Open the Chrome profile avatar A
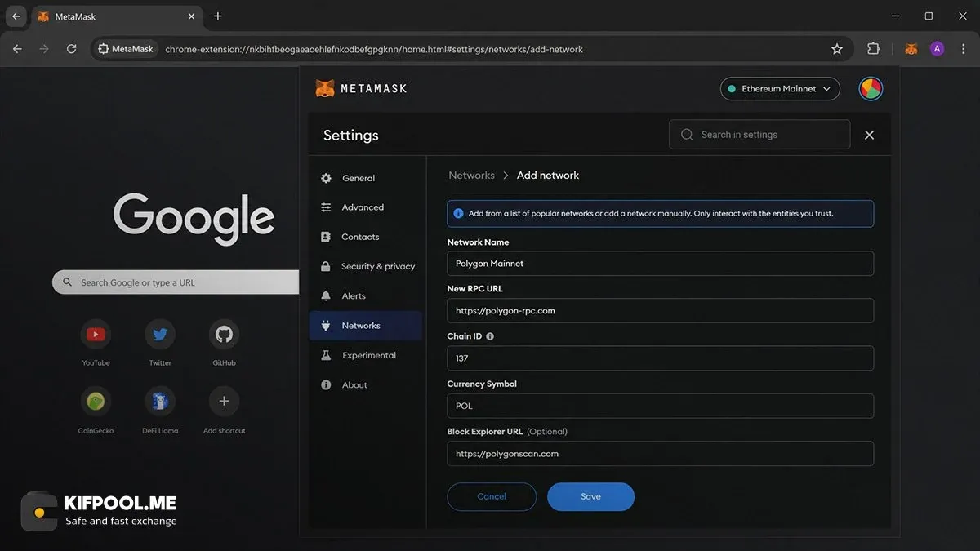The height and width of the screenshot is (551, 980). 937,49
